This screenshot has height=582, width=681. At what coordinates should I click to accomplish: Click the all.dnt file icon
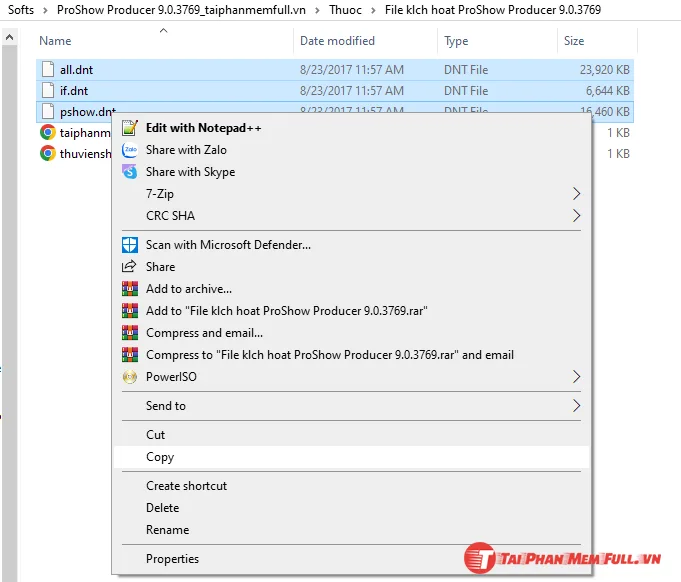click(x=48, y=69)
